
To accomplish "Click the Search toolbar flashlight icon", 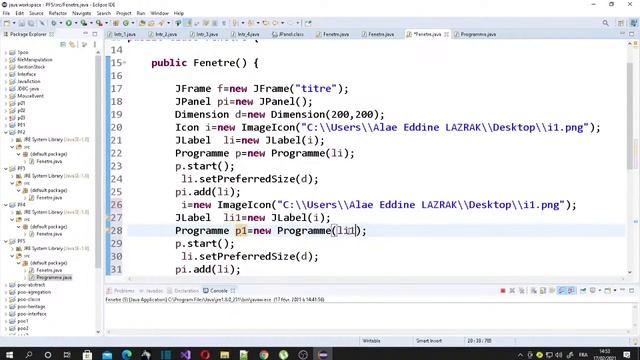I will coord(161,23).
